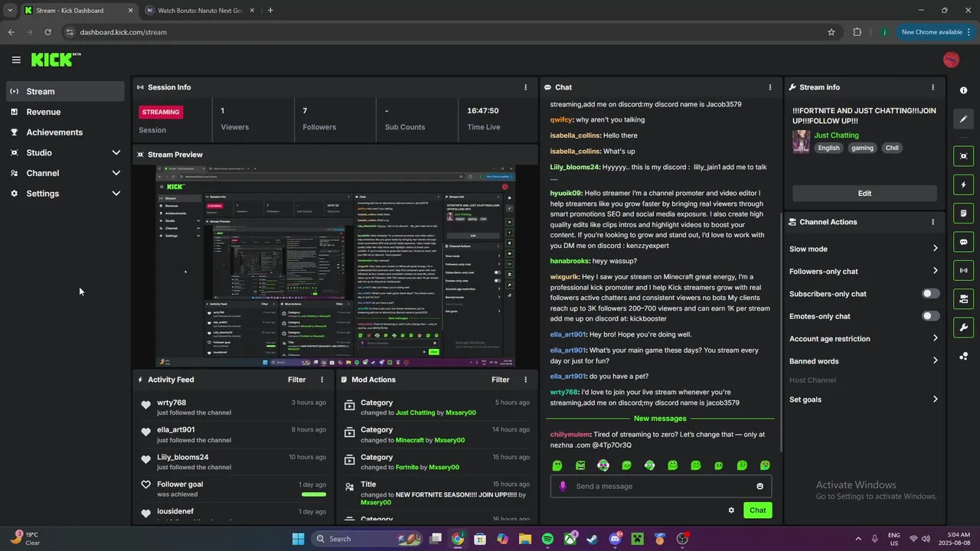980x551 pixels.
Task: Switch to Watch Boruto browser tab
Action: [x=199, y=11]
